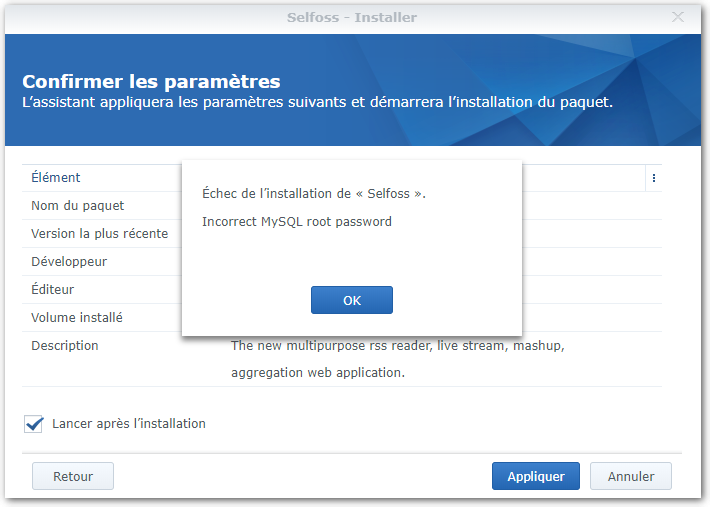The width and height of the screenshot is (710, 507).
Task: Select the Description row label
Action: point(65,346)
